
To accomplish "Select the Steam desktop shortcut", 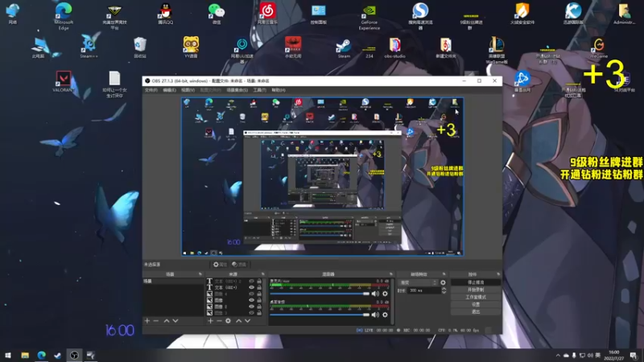I will click(344, 48).
